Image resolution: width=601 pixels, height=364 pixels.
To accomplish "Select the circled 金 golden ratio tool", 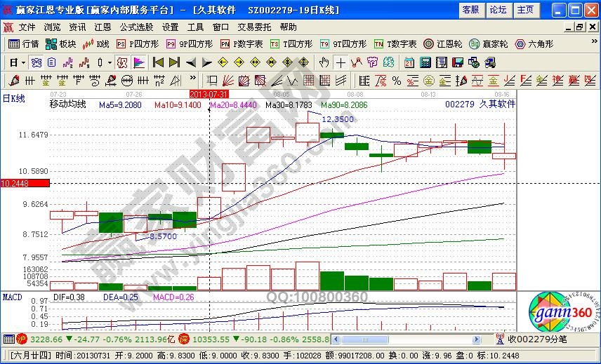I will pyautogui.click(x=428, y=81).
